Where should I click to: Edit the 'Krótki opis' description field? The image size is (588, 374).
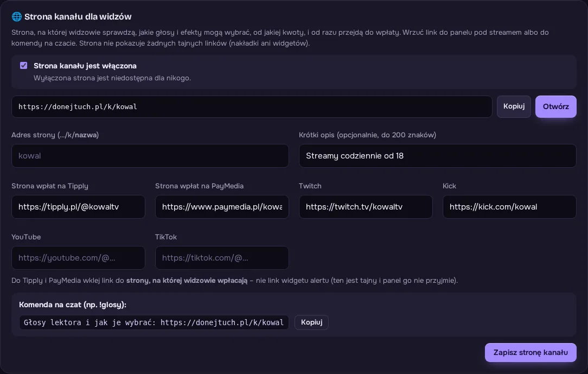click(x=438, y=156)
